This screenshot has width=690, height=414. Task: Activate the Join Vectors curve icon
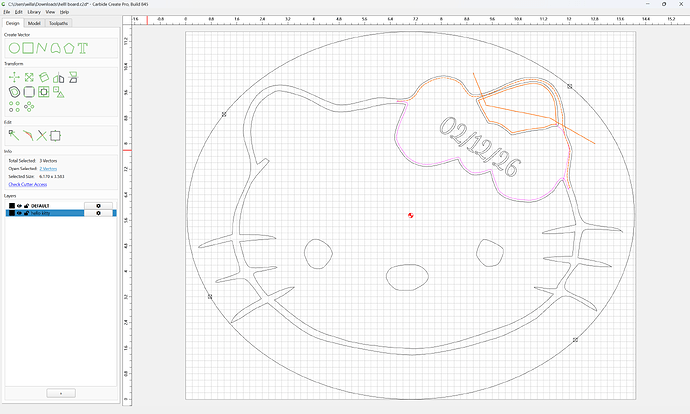(28, 136)
